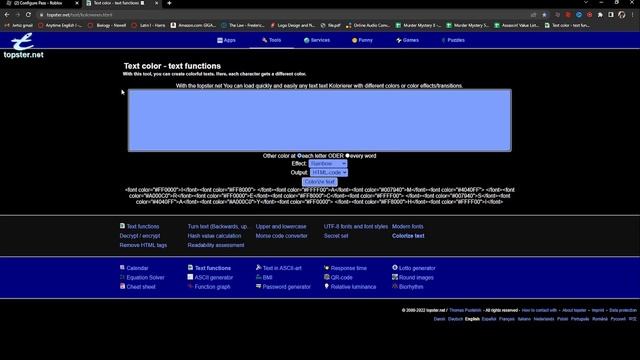Viewport: 640px width, 360px height.
Task: Click the QR-code icon
Action: pyautogui.click(x=327, y=277)
